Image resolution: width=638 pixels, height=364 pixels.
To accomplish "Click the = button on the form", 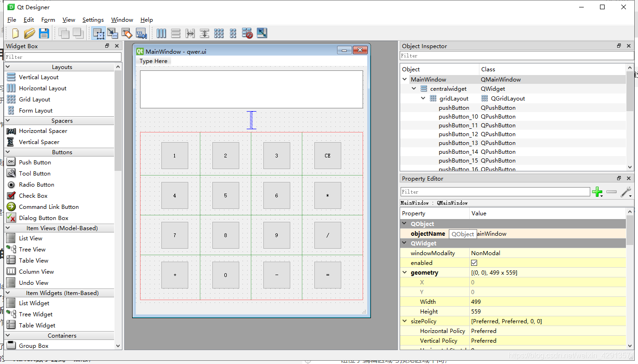I will 328,275.
